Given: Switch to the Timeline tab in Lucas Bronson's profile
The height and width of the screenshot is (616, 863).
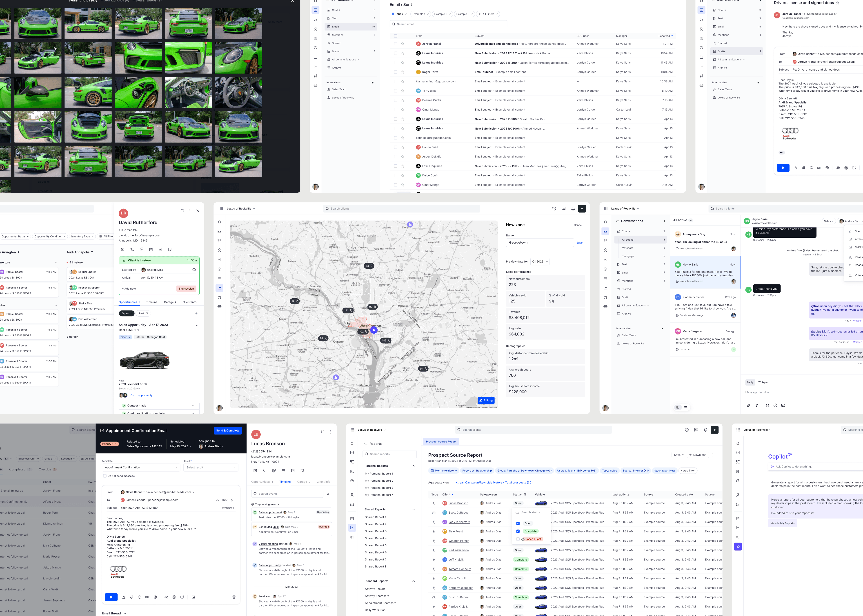Looking at the screenshot, I should point(285,482).
